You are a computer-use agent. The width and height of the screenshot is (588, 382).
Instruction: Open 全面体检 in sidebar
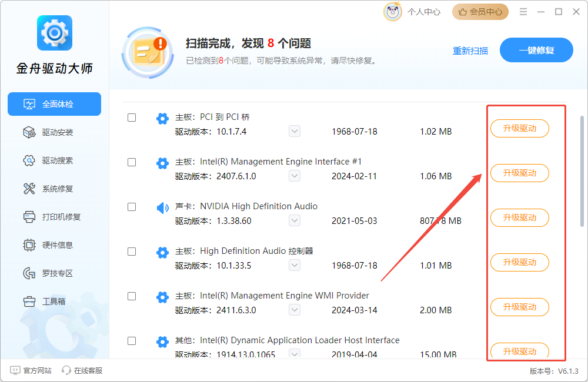point(54,104)
